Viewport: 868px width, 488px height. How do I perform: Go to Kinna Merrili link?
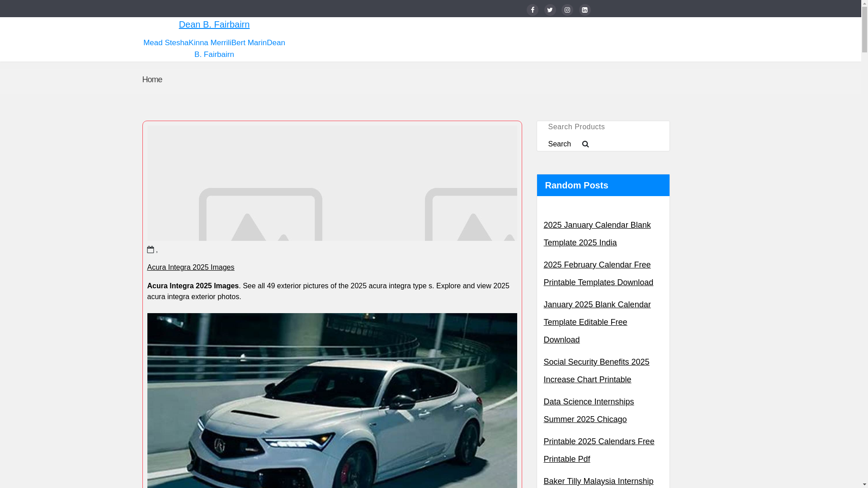click(210, 42)
